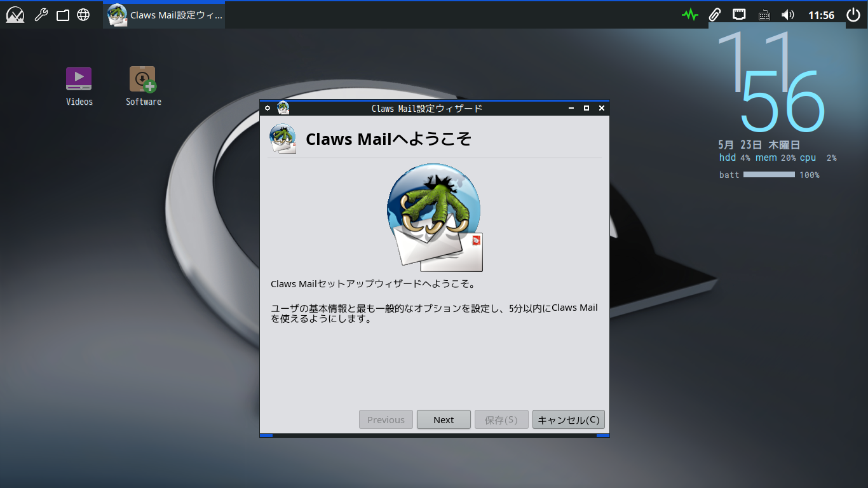Open the speaker volume control
Image resolution: width=868 pixels, height=488 pixels.
[788, 15]
